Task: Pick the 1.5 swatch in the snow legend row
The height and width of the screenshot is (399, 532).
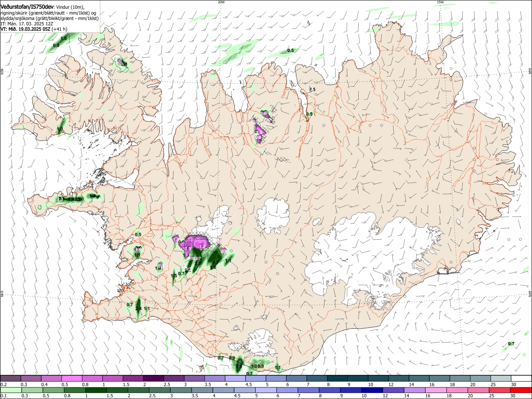Action: (133, 379)
